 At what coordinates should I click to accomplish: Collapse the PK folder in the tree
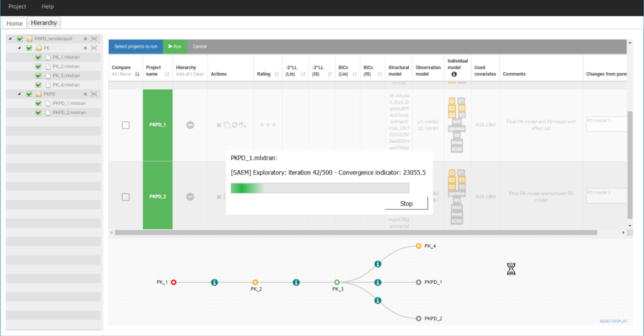coord(18,48)
